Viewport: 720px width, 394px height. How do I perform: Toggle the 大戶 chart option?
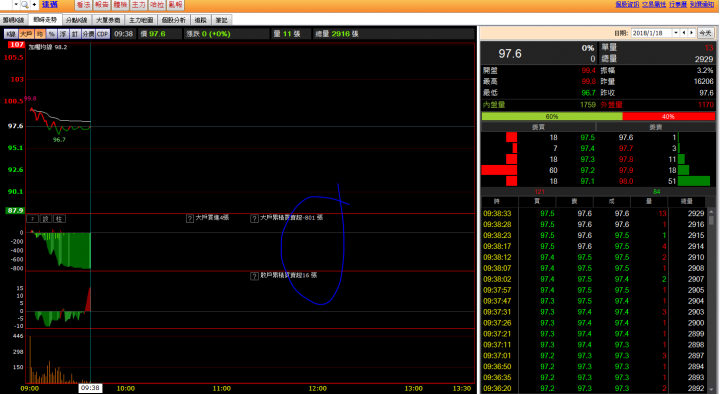pos(26,34)
